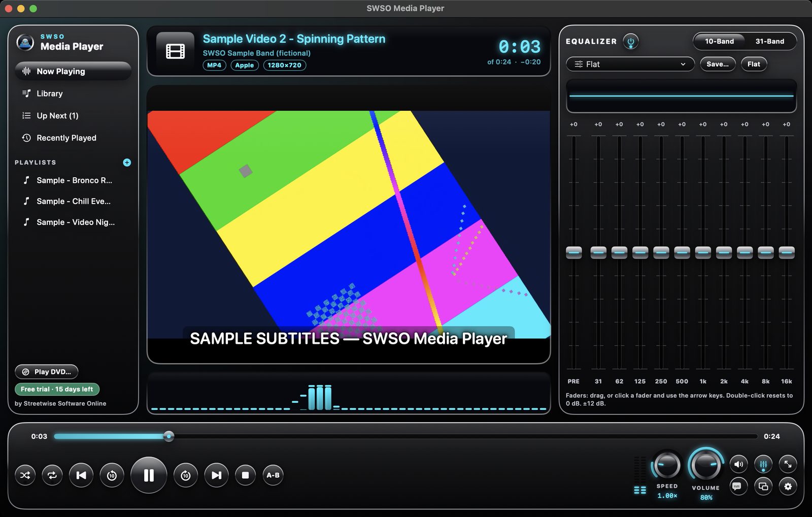Screen dimensions: 812x517
Task: Pause the video playback
Action: (149, 475)
